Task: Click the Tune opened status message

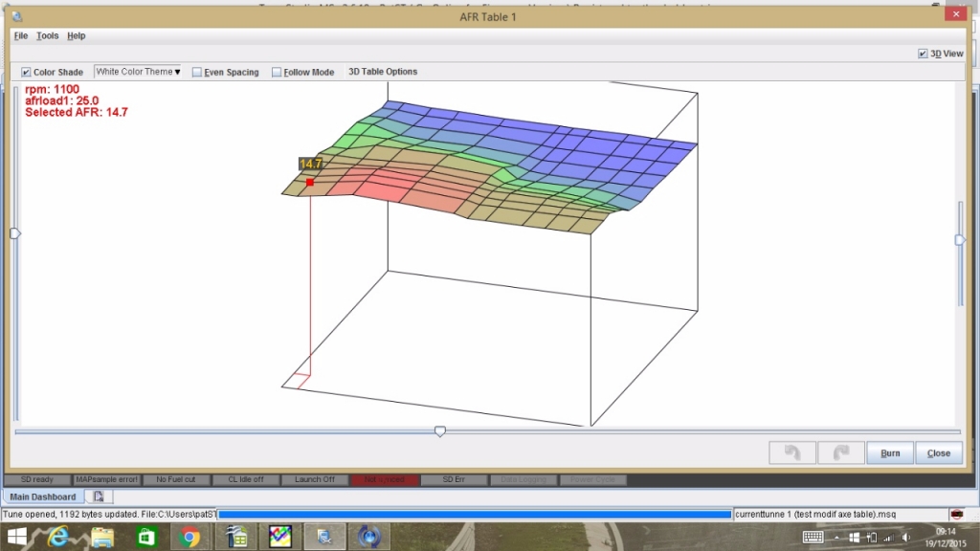Action: point(109,514)
